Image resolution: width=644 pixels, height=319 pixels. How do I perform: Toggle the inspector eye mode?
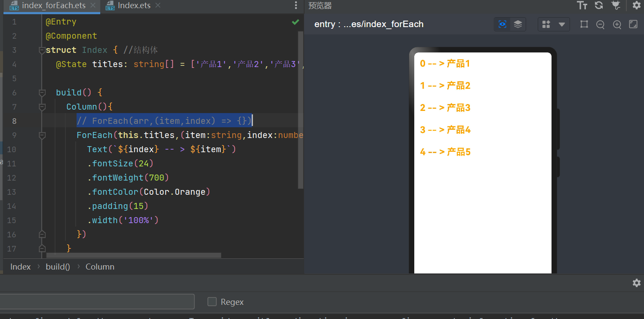502,24
